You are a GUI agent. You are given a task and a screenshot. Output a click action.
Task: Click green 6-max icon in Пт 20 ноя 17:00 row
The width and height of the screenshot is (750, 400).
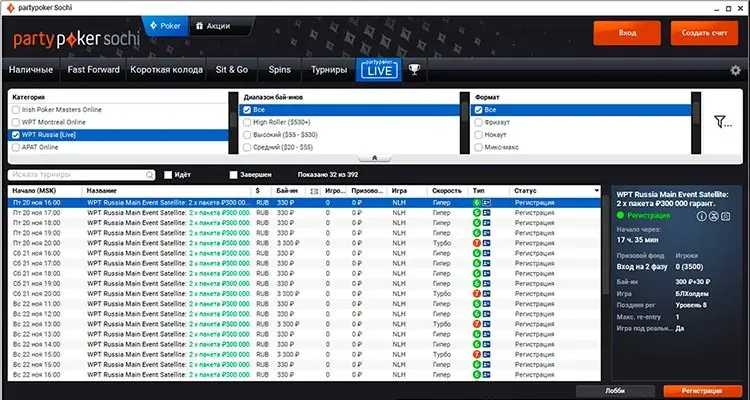click(476, 213)
